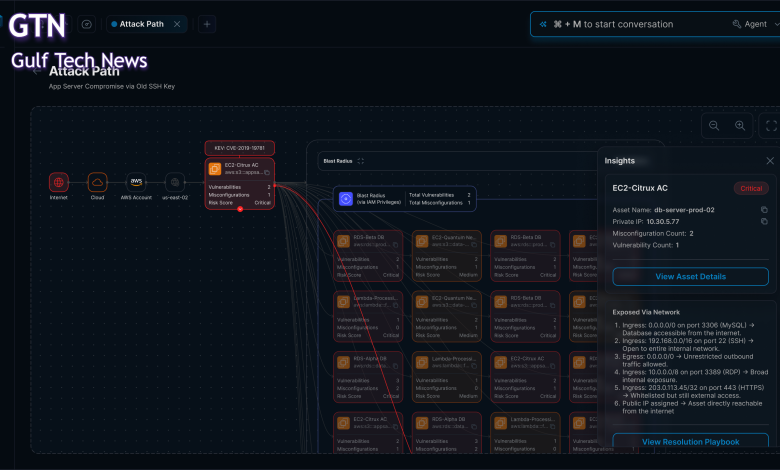The height and width of the screenshot is (470, 780).
Task: Collapse the Blast Radius group
Action: (x=361, y=161)
